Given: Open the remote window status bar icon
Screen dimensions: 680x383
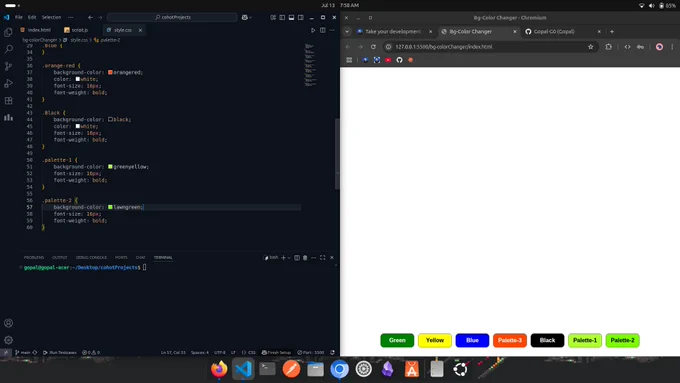Looking at the screenshot, I should 5,353.
